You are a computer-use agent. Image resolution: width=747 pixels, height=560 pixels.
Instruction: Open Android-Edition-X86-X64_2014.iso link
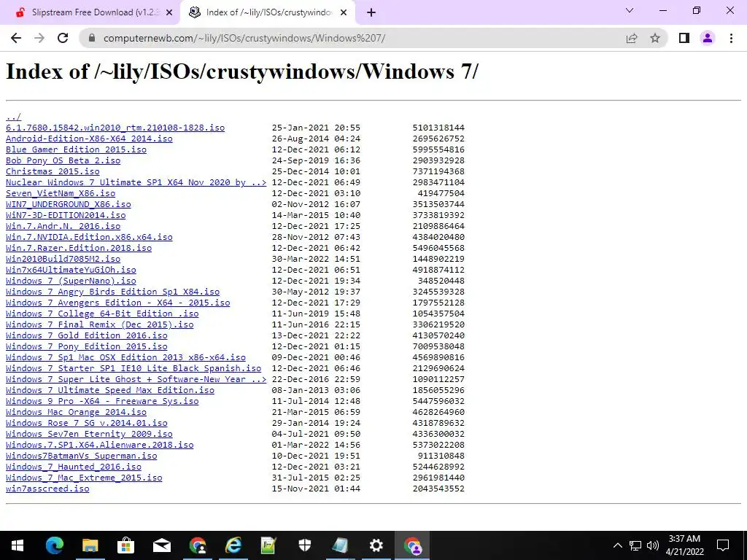click(89, 139)
